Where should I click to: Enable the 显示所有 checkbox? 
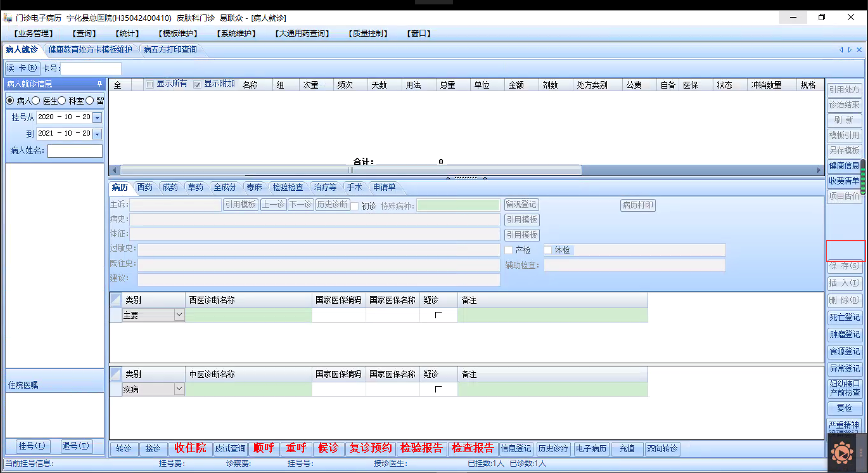(150, 84)
